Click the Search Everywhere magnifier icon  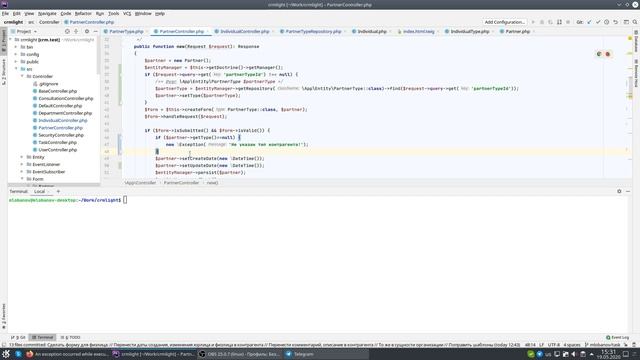pos(635,22)
